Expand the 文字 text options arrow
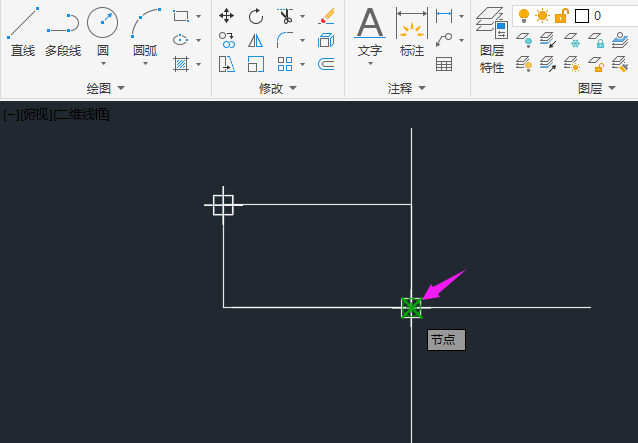The image size is (638, 443). click(x=370, y=63)
